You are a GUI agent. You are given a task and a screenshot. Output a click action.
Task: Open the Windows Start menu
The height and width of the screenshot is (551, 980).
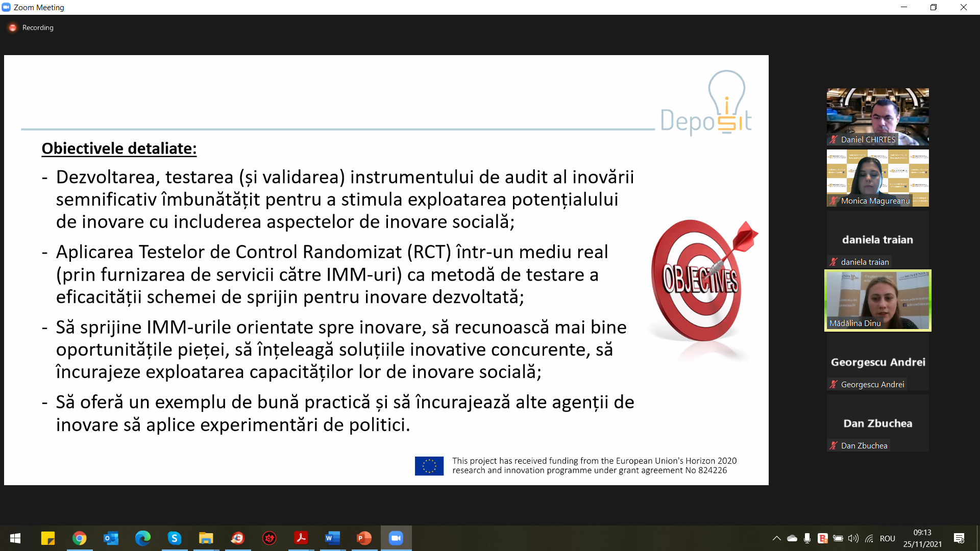15,538
